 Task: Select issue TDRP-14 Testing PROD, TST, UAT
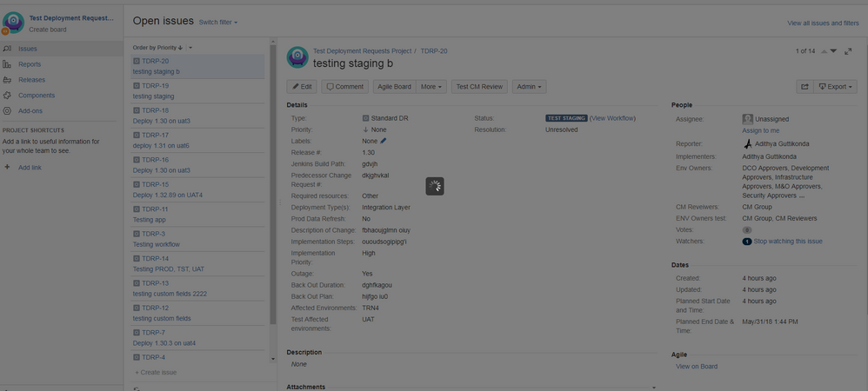click(x=197, y=264)
